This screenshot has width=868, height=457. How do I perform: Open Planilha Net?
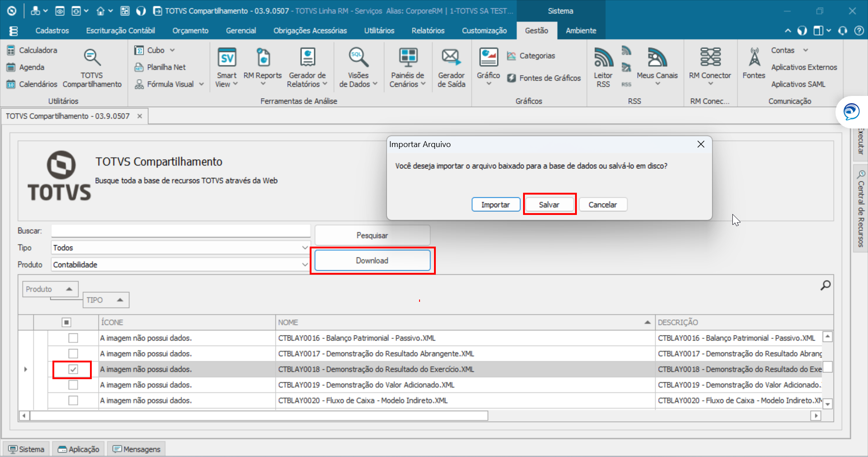[x=160, y=67]
